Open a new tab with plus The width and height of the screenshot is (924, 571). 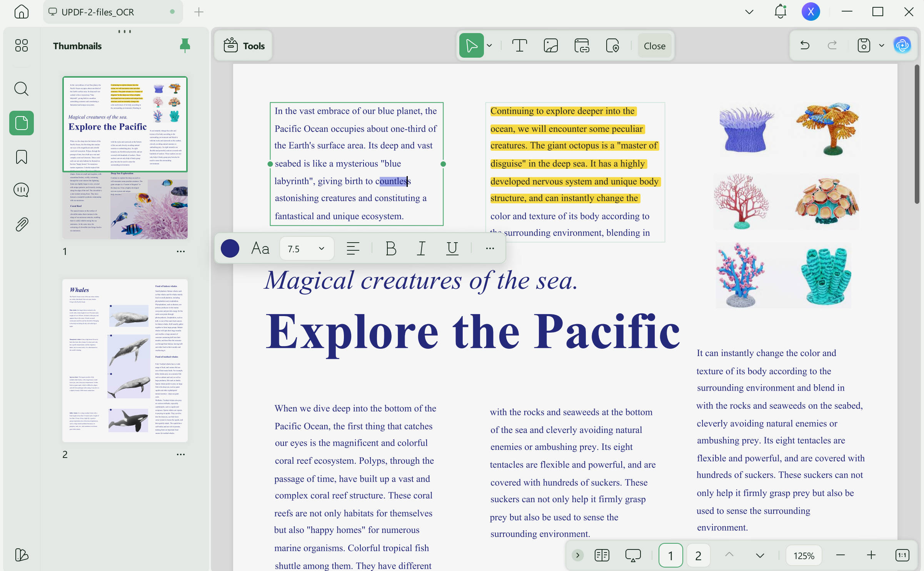point(198,12)
